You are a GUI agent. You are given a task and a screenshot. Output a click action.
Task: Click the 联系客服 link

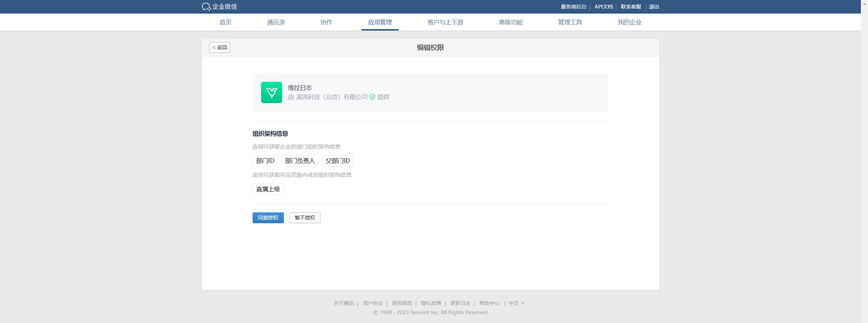[631, 7]
